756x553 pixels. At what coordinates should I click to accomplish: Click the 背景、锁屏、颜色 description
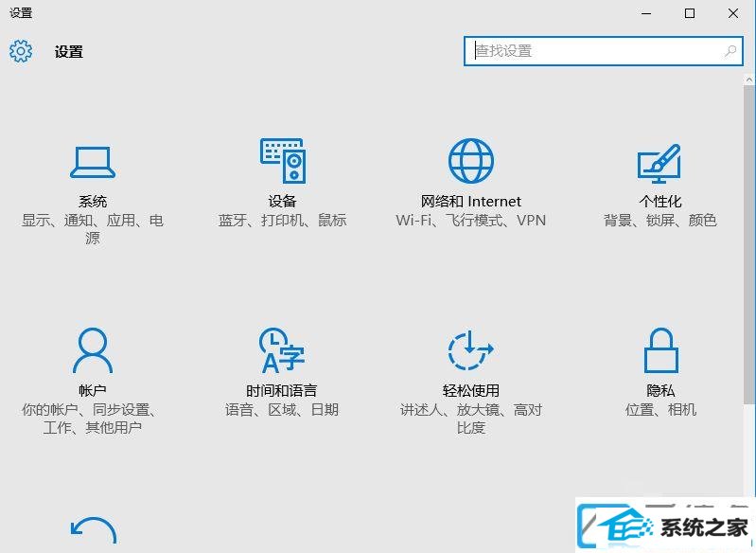tap(660, 221)
